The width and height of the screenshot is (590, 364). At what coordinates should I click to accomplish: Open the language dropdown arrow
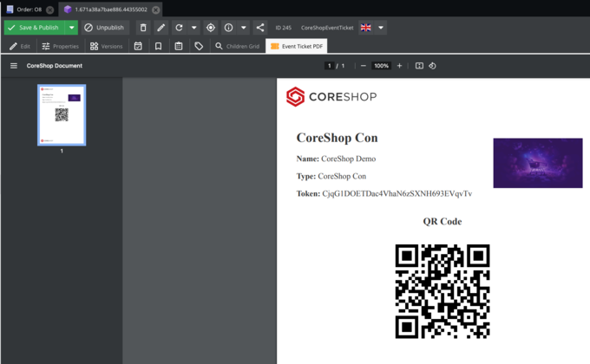pyautogui.click(x=381, y=28)
